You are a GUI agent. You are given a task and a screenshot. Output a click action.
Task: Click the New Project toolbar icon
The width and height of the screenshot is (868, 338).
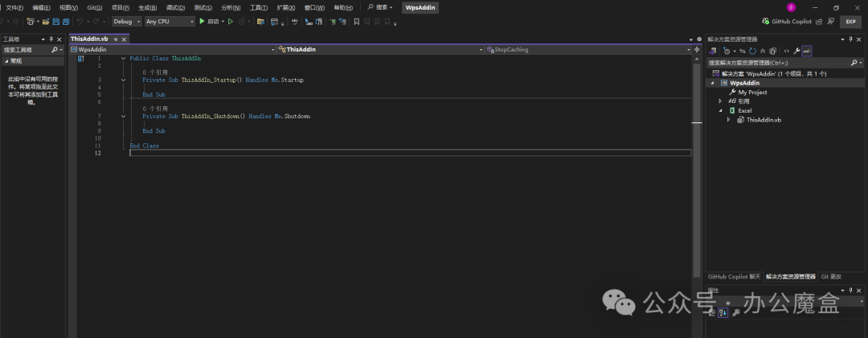(31, 22)
